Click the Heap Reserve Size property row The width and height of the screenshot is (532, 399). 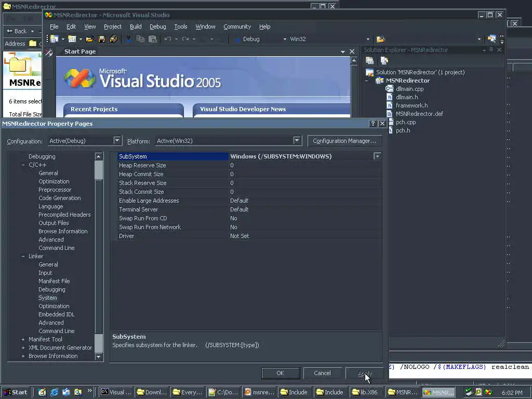pyautogui.click(x=250, y=165)
